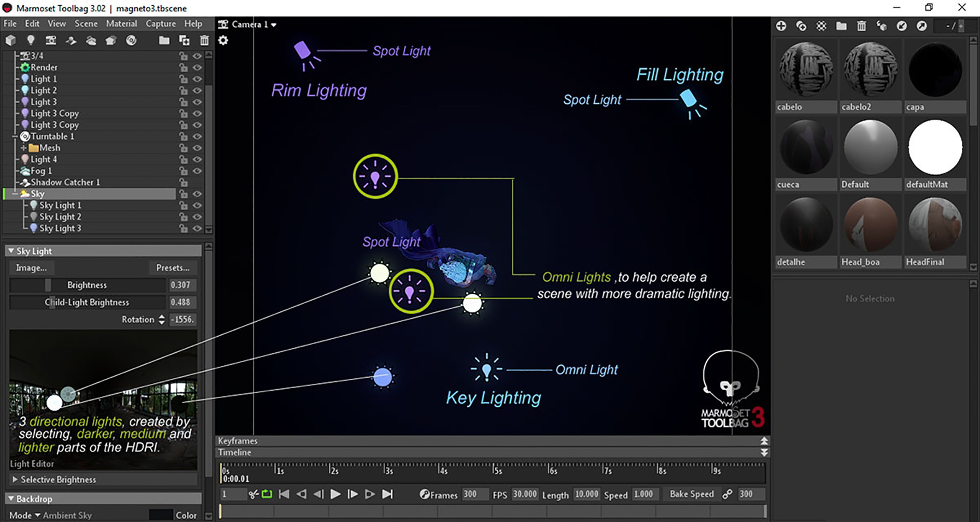Collapse Timeline panel with down arrows
The image size is (980, 522).
[x=764, y=452]
